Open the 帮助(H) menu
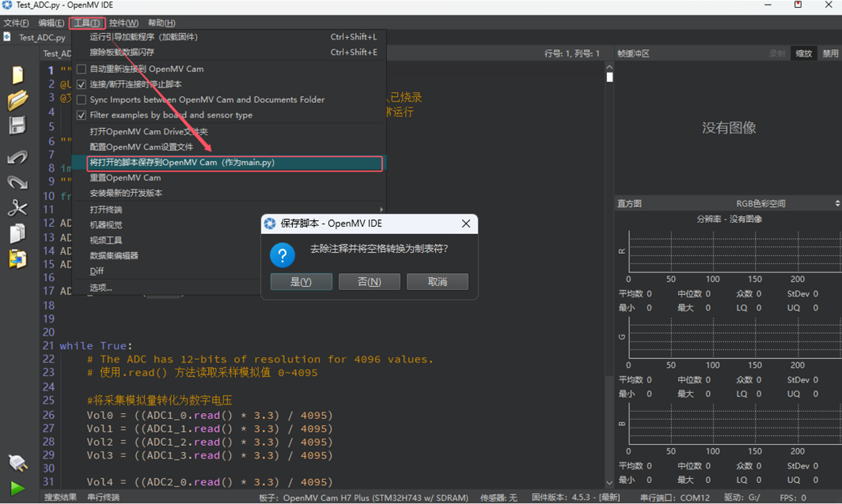 pyautogui.click(x=161, y=23)
